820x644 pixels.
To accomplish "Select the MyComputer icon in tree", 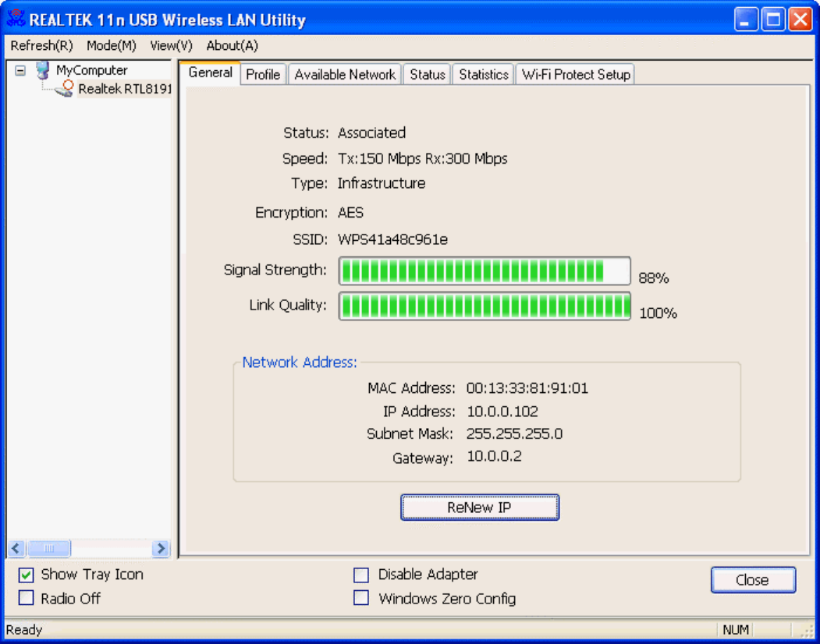I will click(x=43, y=70).
